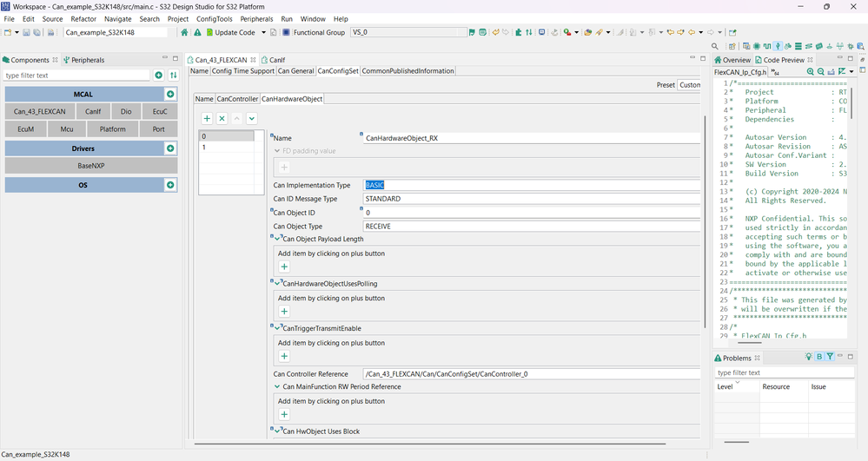
Task: Remove selected hardware object with X icon
Action: 222,118
